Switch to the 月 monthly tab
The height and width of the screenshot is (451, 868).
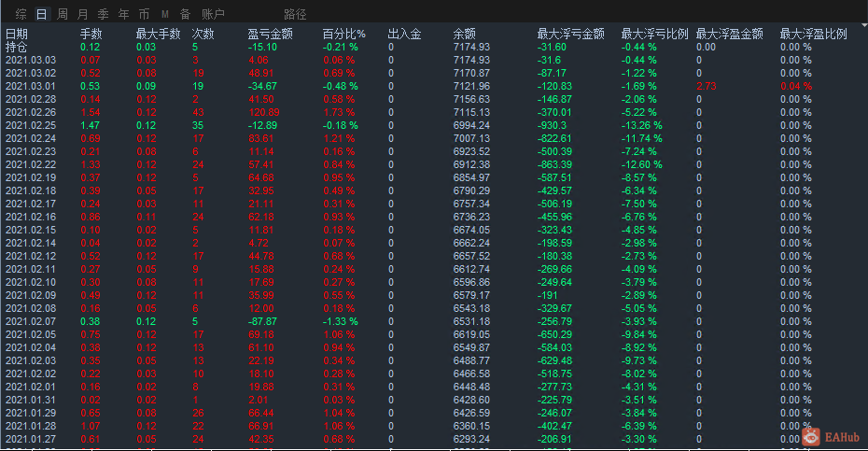[82, 14]
